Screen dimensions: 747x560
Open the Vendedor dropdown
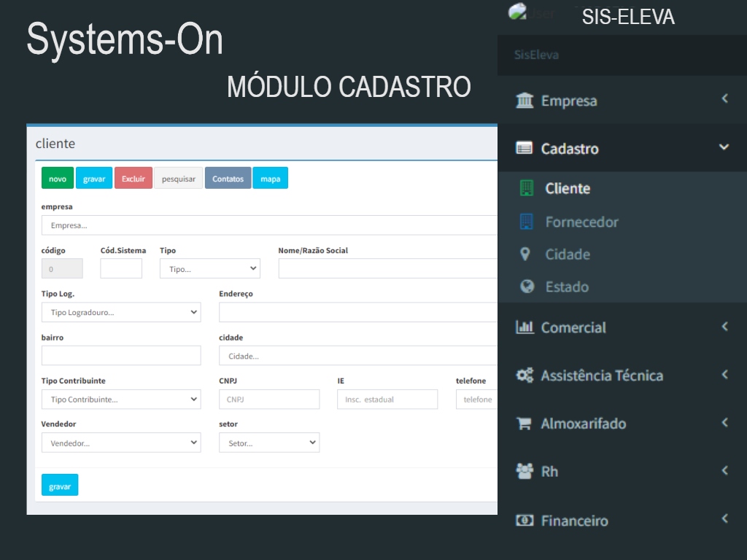(x=121, y=443)
